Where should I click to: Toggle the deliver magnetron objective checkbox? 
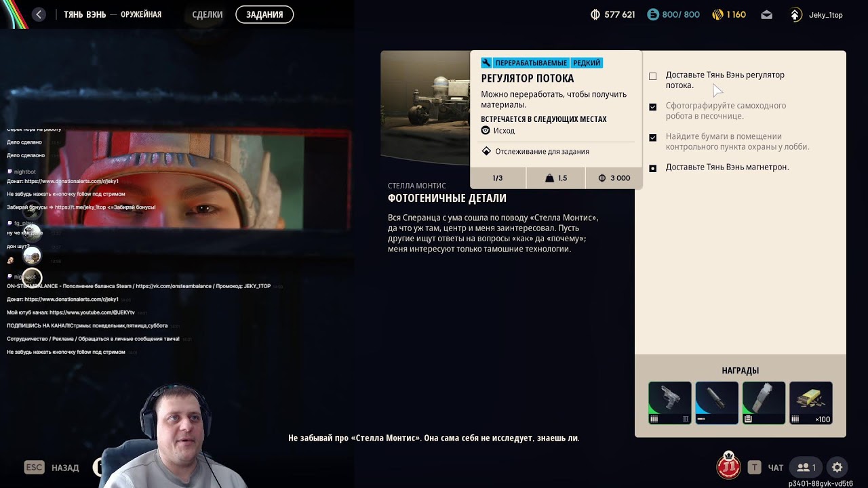[653, 168]
